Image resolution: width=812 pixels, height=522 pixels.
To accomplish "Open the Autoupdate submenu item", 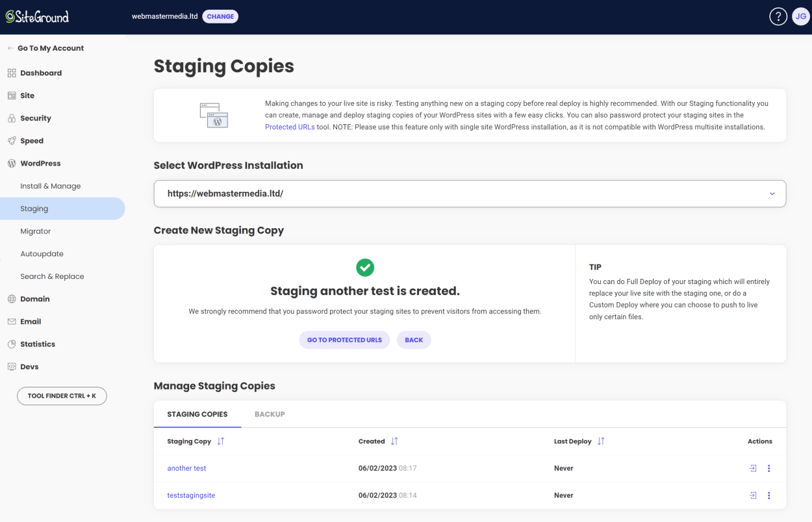I will 42,254.
